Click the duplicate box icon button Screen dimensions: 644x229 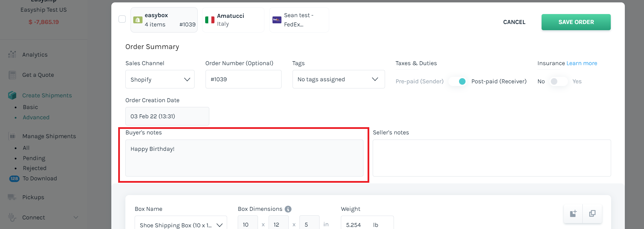tap(592, 214)
